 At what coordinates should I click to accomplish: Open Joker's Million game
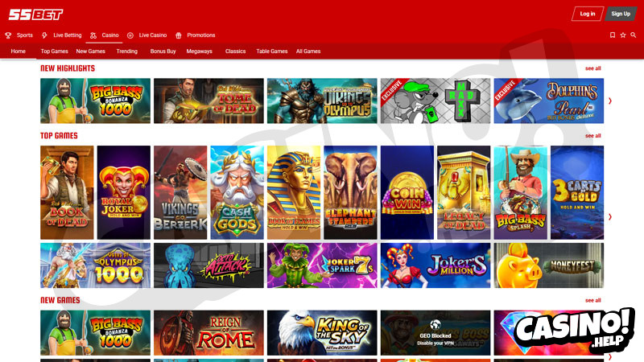436,265
